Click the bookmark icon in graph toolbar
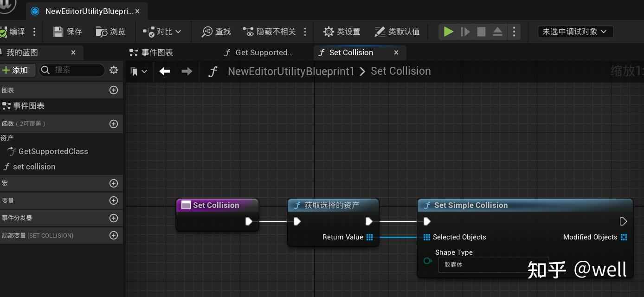This screenshot has height=297, width=644. [134, 71]
